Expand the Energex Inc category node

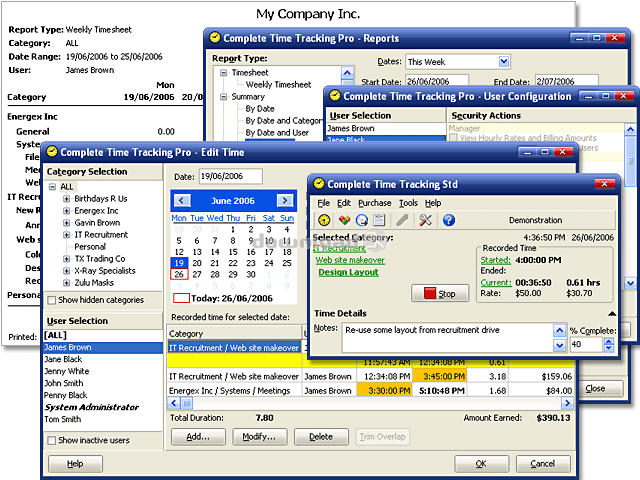[x=66, y=211]
